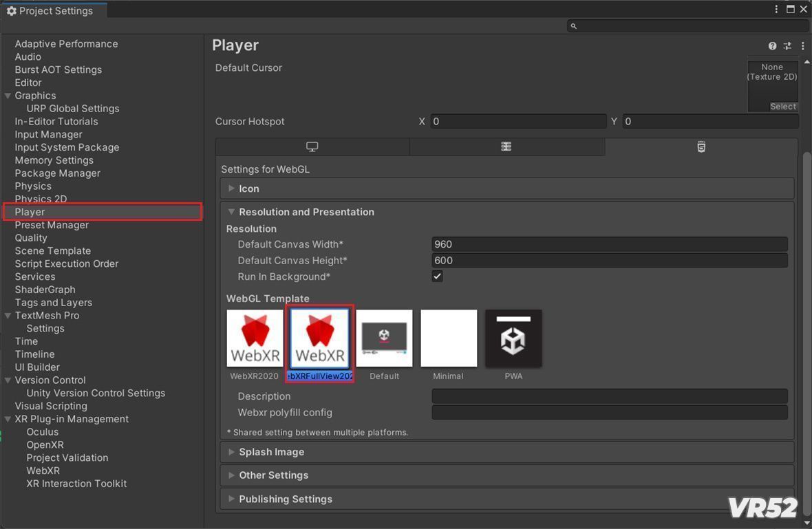
Task: Click Select on the Default Cursor texture
Action: (x=783, y=107)
